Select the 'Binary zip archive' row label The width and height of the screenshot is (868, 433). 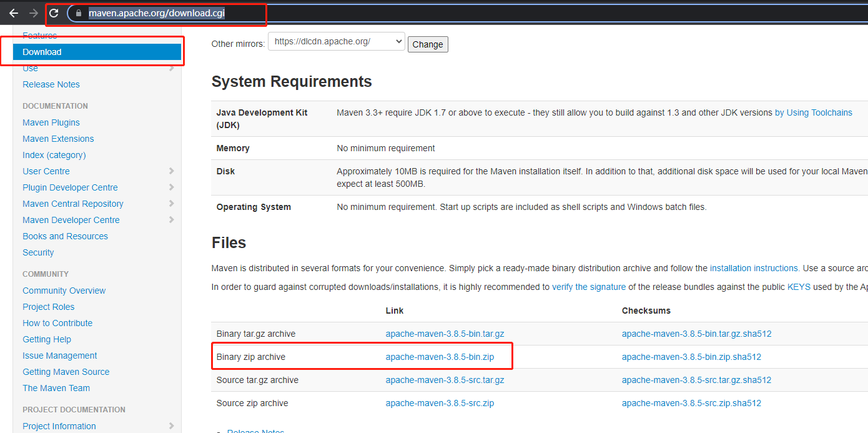pyautogui.click(x=251, y=357)
